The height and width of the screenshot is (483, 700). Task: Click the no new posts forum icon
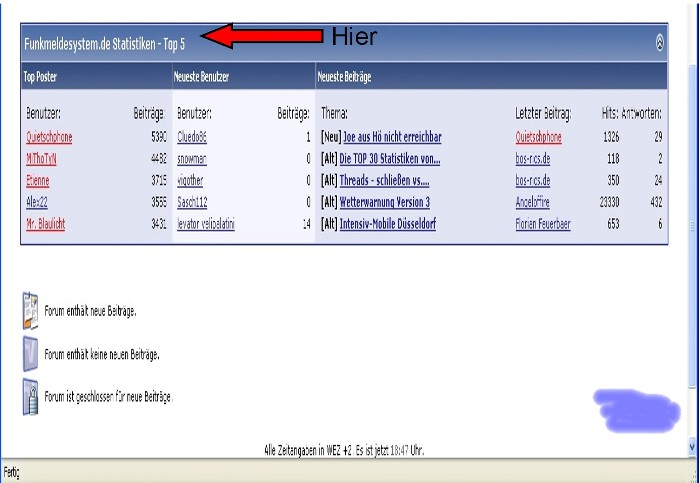pos(30,354)
